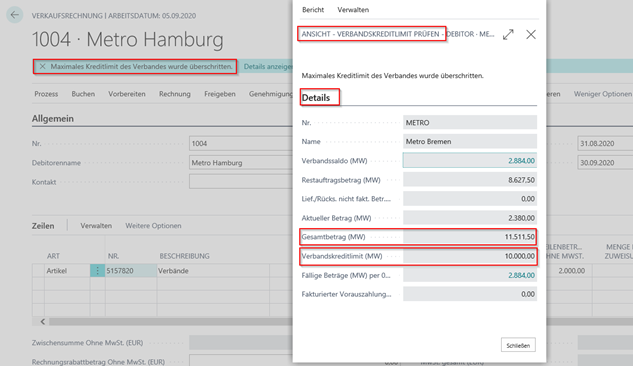Viewport: 633px width, 366px height.
Task: Close the Verbandskreditlimit dialog
Action: tap(531, 34)
